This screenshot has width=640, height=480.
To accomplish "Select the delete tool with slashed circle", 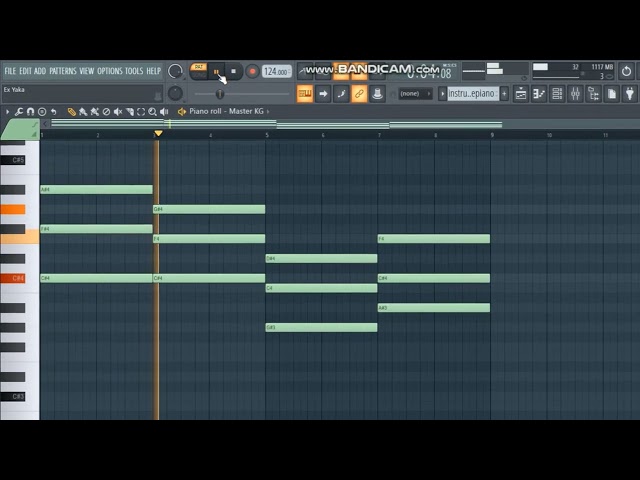I will (106, 111).
